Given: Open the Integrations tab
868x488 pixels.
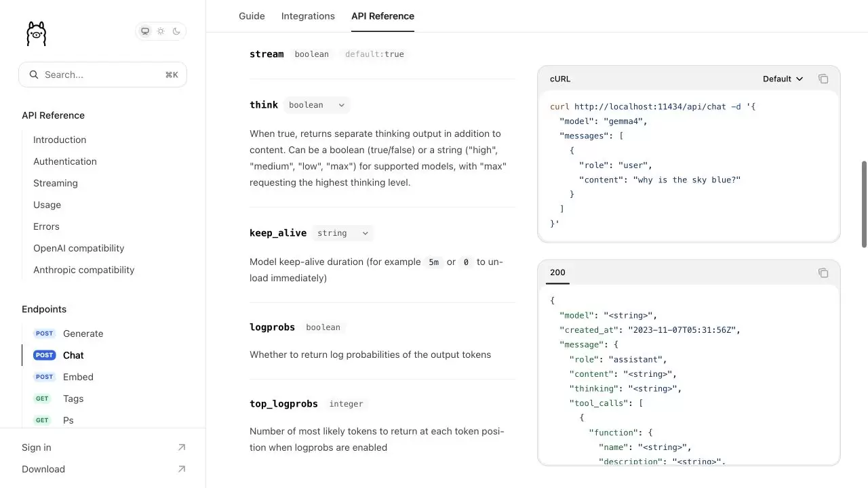Looking at the screenshot, I should pyautogui.click(x=308, y=16).
